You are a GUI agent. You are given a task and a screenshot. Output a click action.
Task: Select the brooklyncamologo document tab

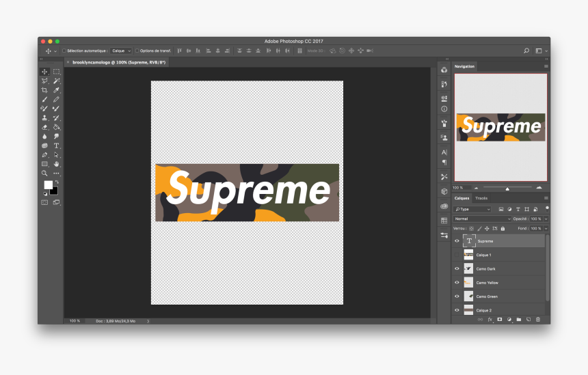119,62
